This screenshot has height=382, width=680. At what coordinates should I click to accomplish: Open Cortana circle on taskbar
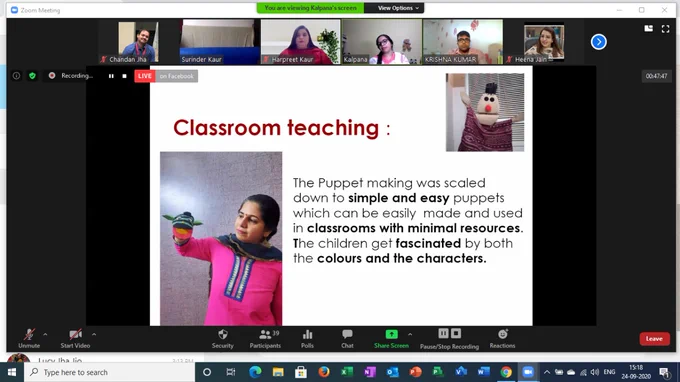[207, 372]
